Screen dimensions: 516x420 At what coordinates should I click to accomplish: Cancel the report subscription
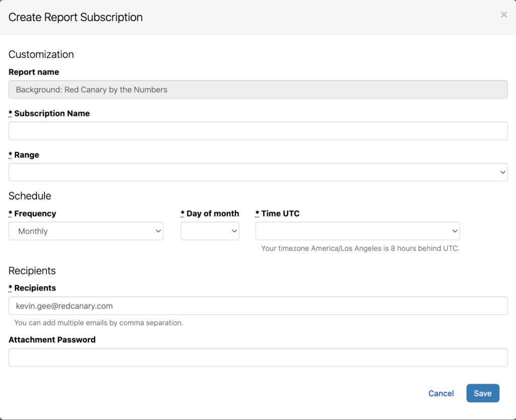coord(441,393)
